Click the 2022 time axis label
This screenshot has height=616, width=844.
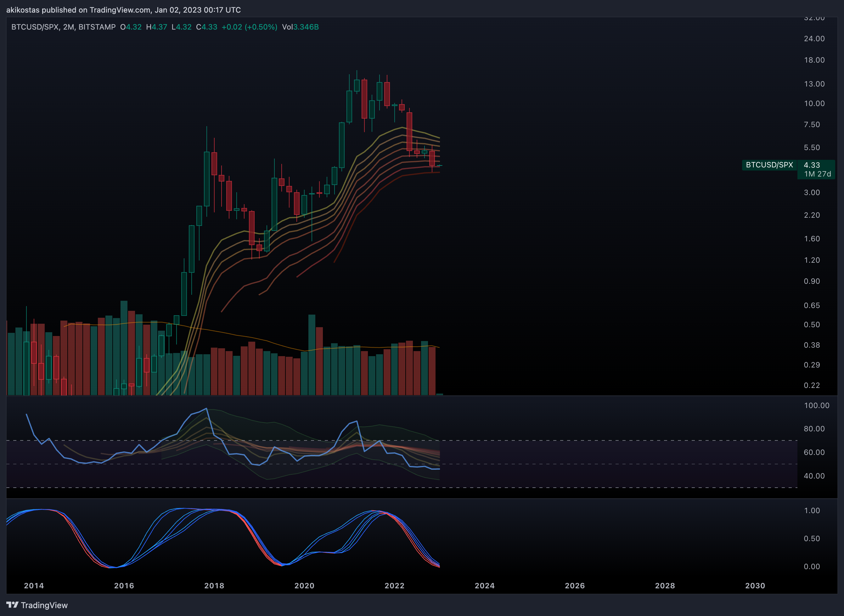395,585
